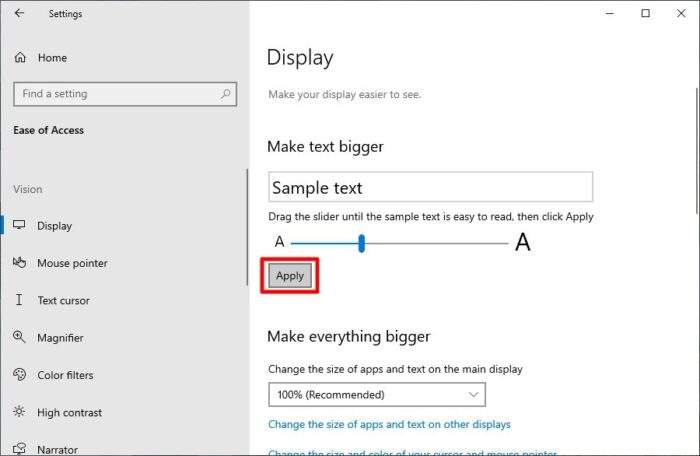Minimize the Settings window
The image size is (700, 456).
610,13
